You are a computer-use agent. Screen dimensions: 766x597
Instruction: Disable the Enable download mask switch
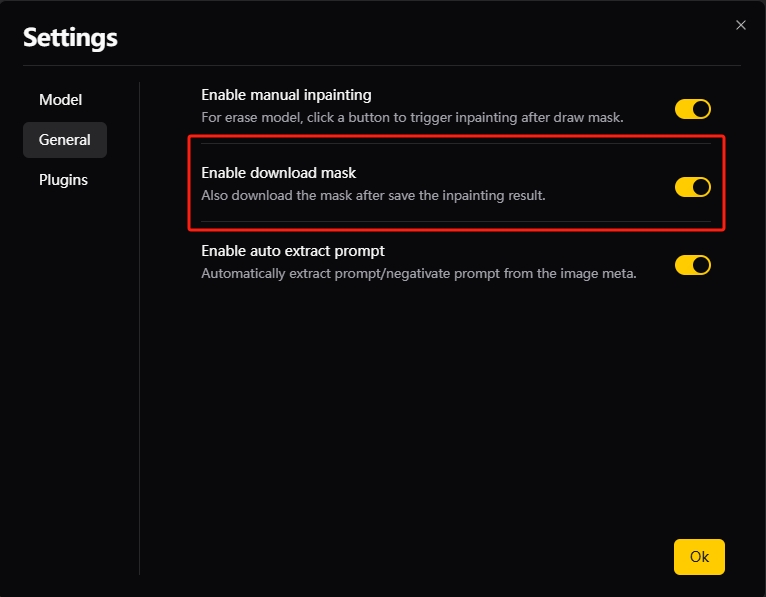692,187
